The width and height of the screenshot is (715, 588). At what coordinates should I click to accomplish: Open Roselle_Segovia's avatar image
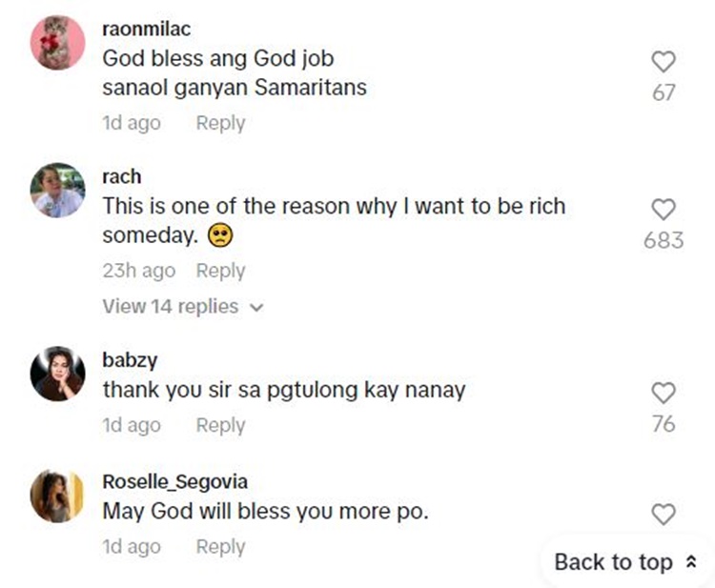click(58, 496)
